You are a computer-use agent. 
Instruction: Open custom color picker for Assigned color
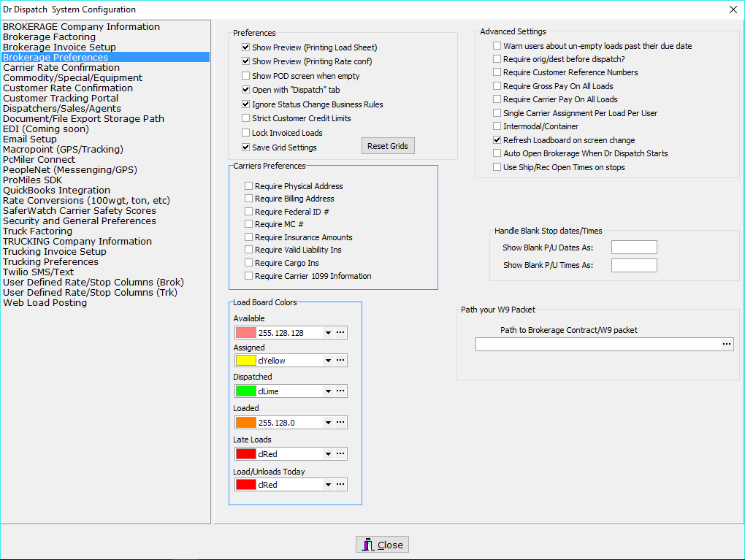(x=340, y=361)
